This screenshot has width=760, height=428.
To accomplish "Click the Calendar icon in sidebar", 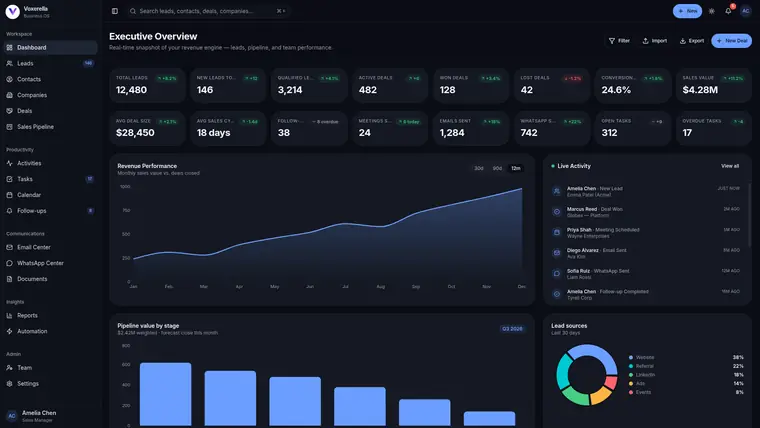I will [9, 195].
